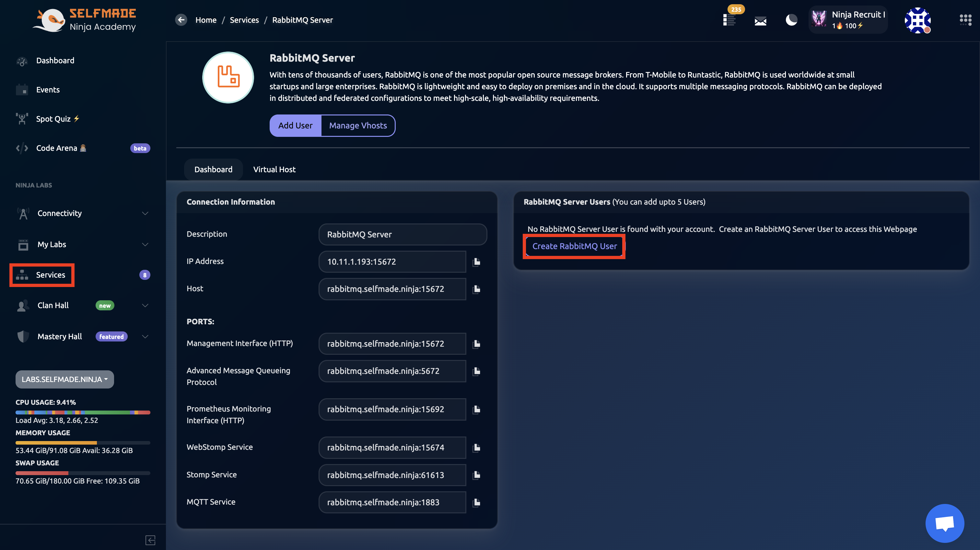Click the RabbitMQ Server breadcrumb text

coord(302,20)
